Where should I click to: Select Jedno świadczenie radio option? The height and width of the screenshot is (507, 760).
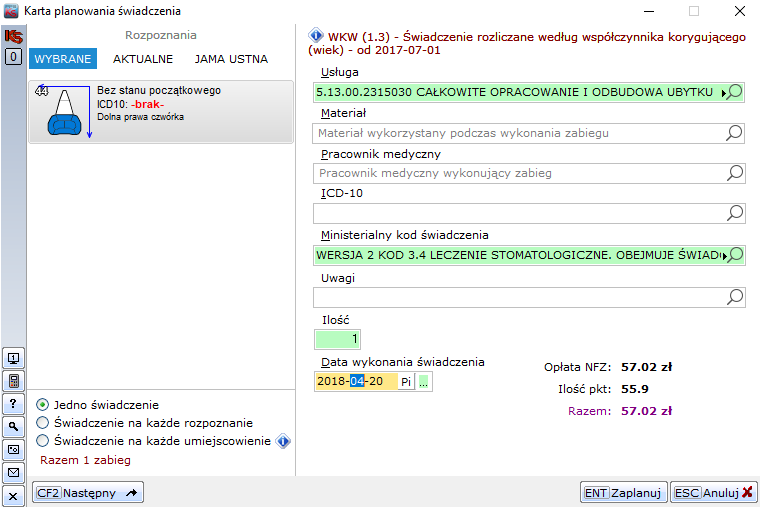tap(43, 405)
